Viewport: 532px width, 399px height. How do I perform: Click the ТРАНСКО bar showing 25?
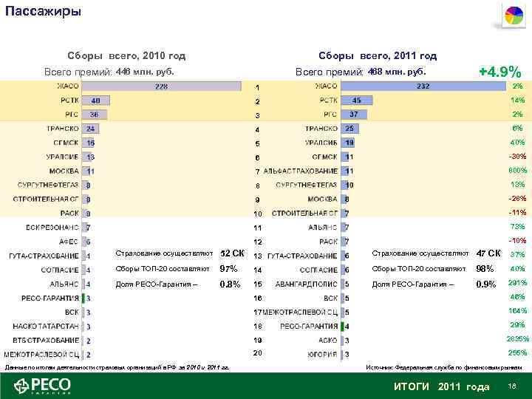349,129
